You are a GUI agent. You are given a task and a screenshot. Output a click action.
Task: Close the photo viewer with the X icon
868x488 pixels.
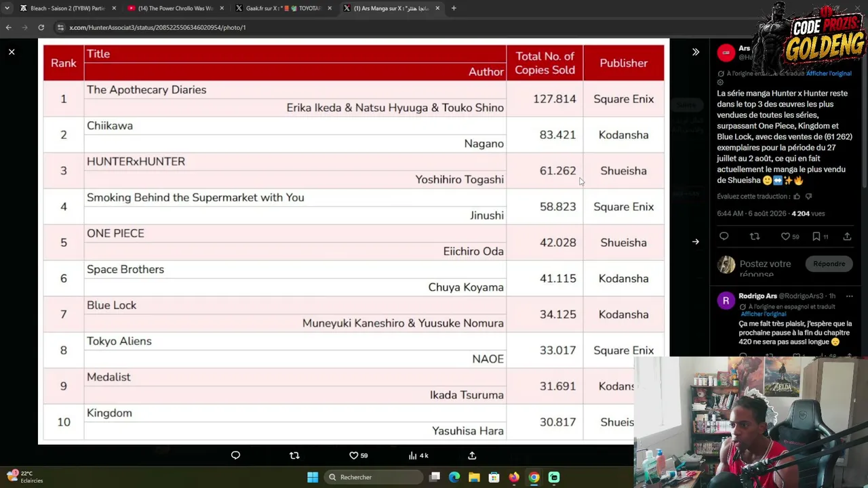pos(12,52)
